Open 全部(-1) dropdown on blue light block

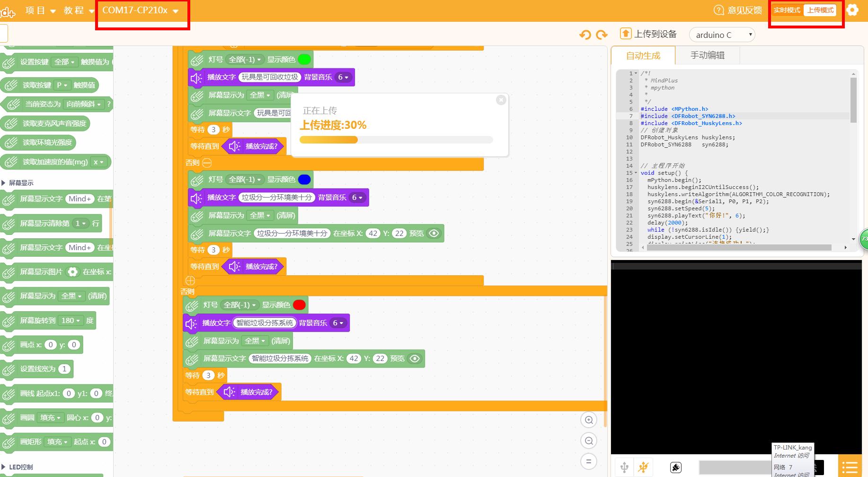click(x=244, y=180)
